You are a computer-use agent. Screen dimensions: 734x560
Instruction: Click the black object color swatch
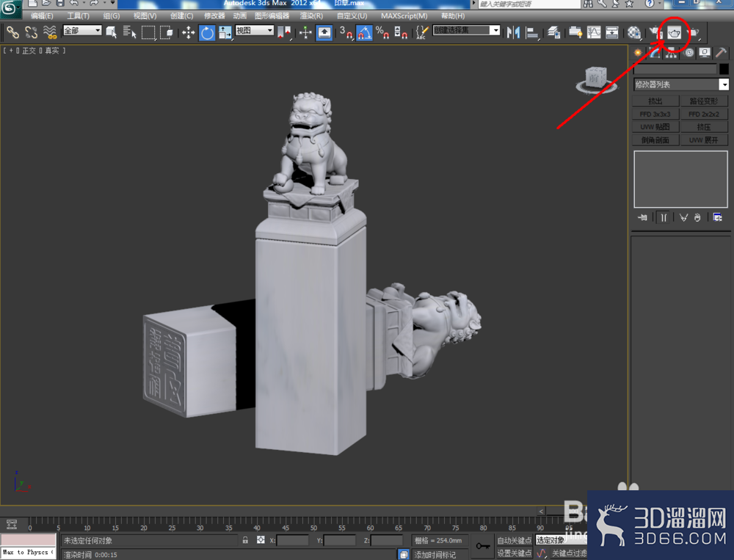pyautogui.click(x=724, y=69)
